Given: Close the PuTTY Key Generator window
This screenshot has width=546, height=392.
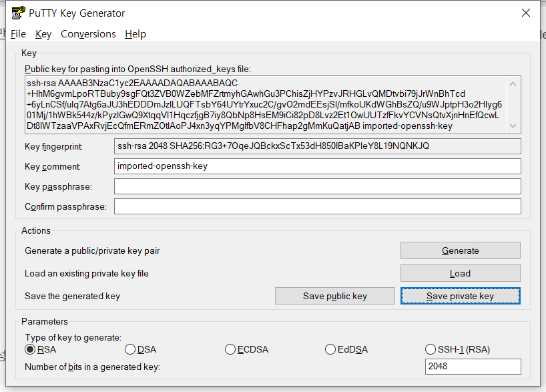Looking at the screenshot, I should [526, 13].
